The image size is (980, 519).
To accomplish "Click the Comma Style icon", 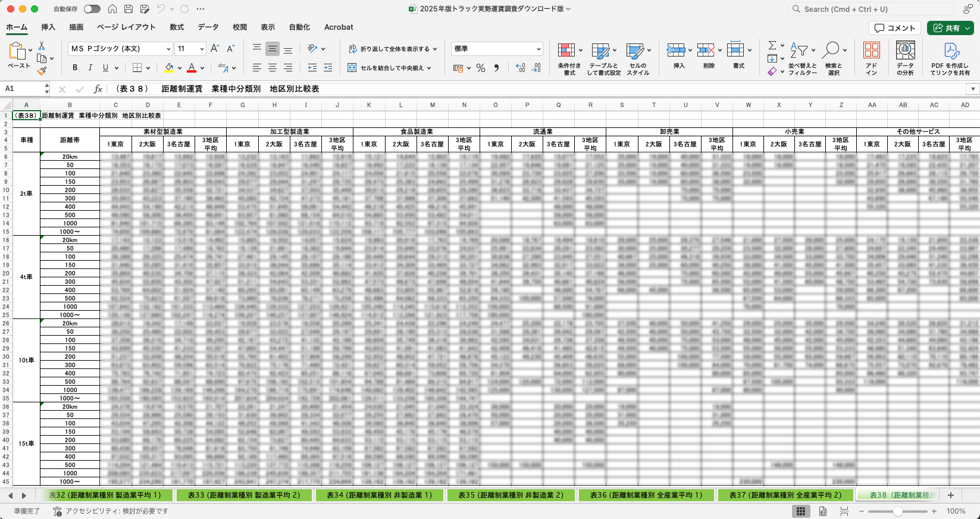I will click(496, 68).
